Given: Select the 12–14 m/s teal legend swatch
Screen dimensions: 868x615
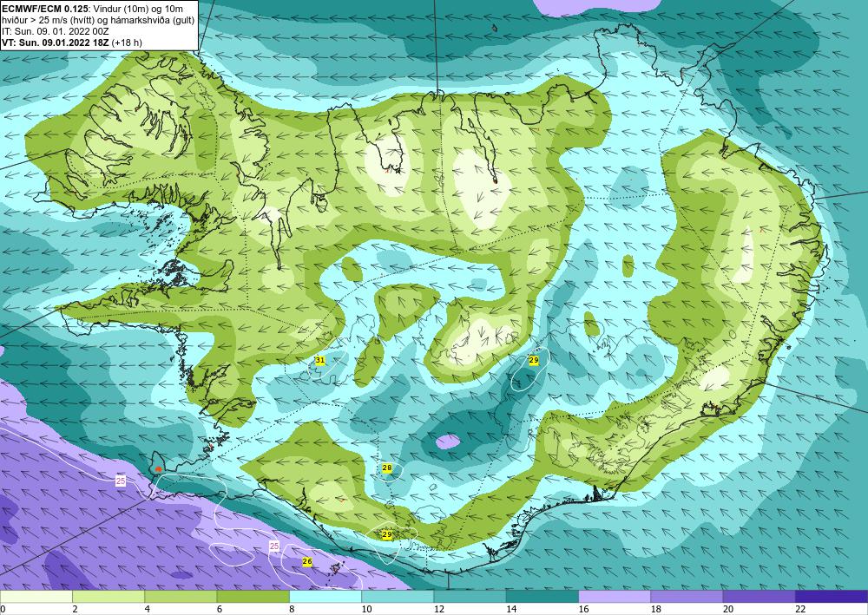Looking at the screenshot, I should point(470,597).
